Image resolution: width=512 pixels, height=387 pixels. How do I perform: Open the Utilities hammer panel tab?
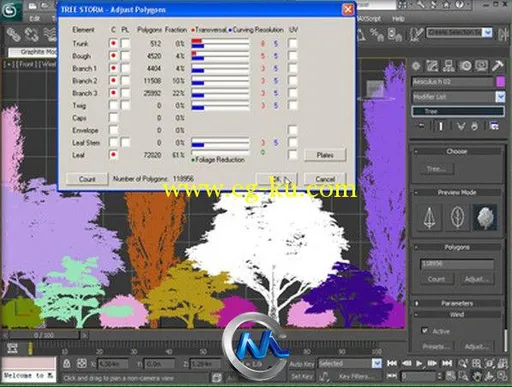497,66
